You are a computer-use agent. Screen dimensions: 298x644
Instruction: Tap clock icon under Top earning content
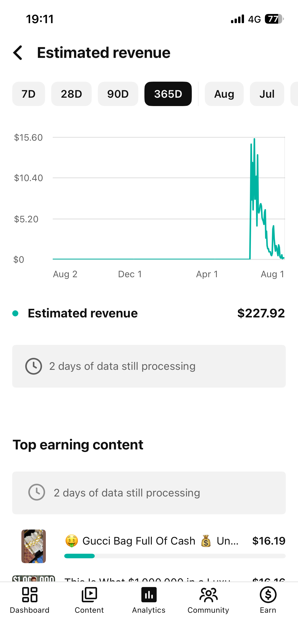coord(37,492)
